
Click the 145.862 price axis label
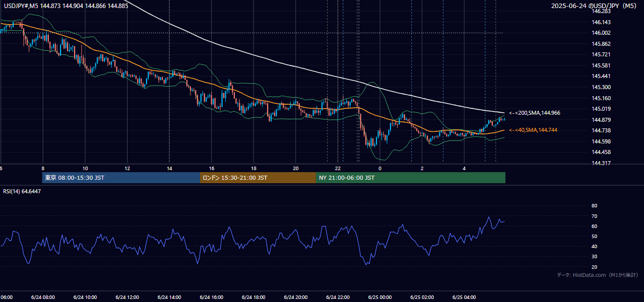pyautogui.click(x=602, y=44)
